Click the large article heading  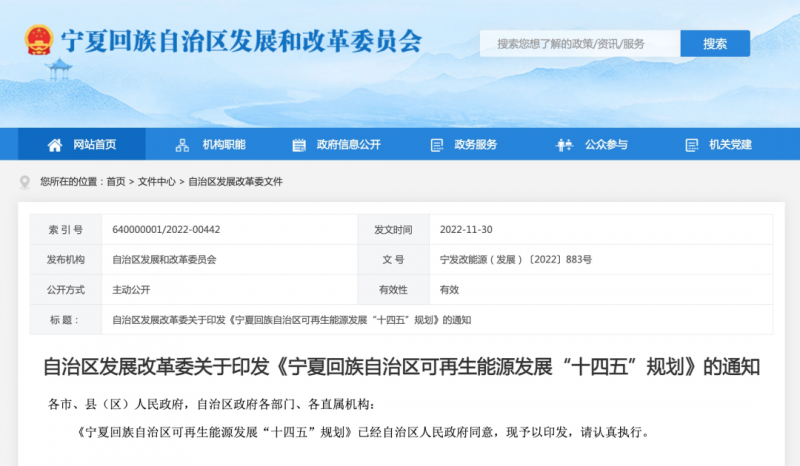(x=402, y=367)
